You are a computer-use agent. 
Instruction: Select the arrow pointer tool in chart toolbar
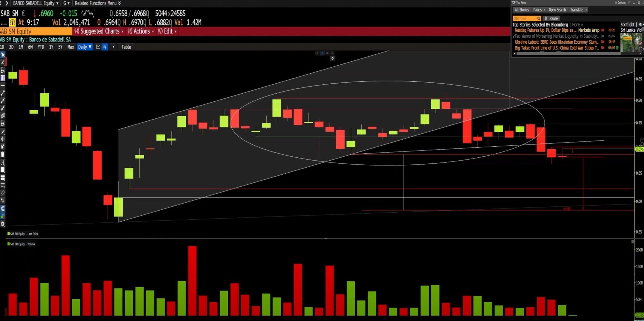(x=3, y=55)
